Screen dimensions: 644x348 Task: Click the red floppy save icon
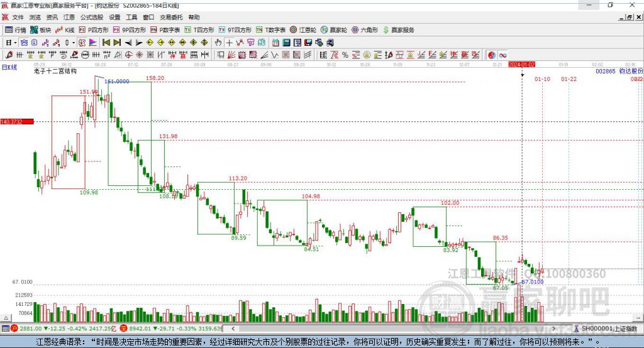point(308,43)
